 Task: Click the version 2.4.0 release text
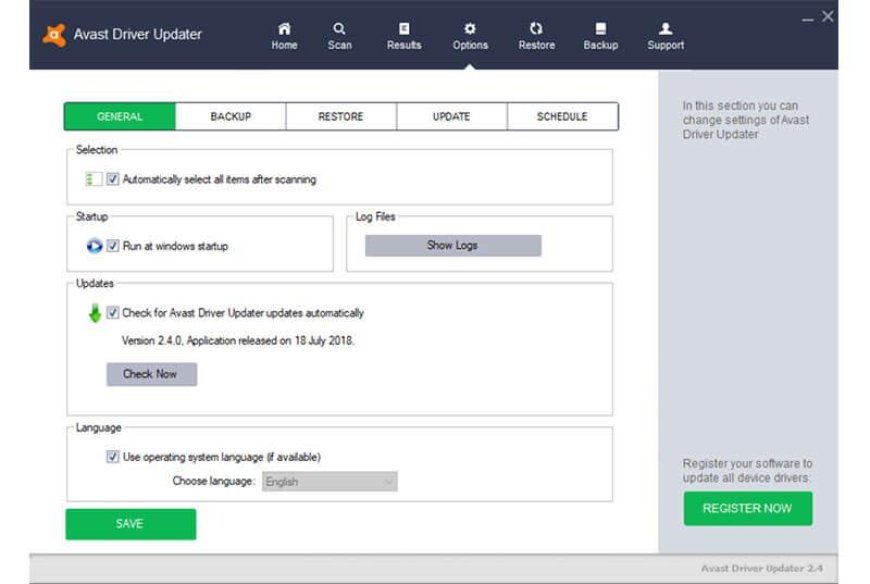238,341
